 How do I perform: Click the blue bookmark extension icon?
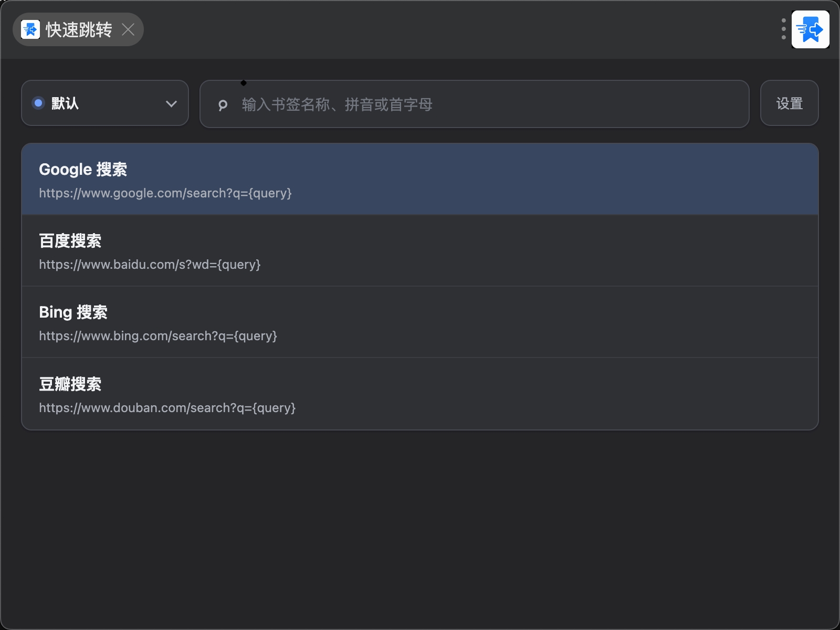pos(811,29)
